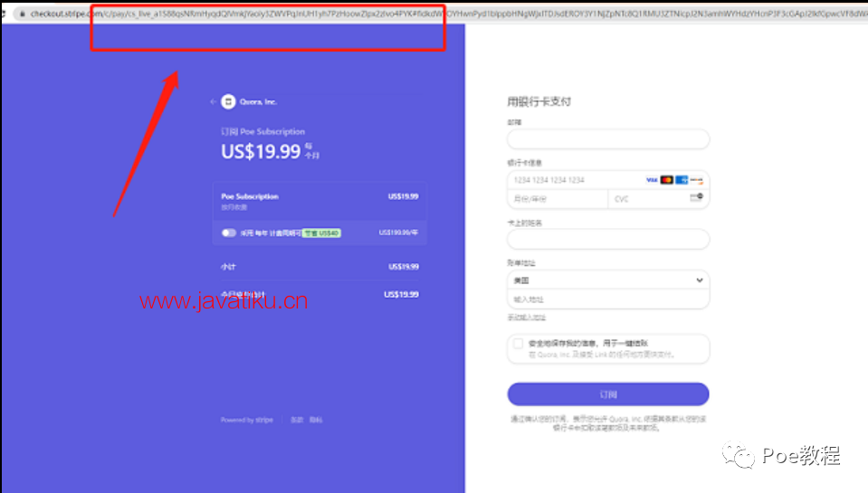Click the US$199.99 per year price
The width and height of the screenshot is (868, 493).
coord(398,233)
